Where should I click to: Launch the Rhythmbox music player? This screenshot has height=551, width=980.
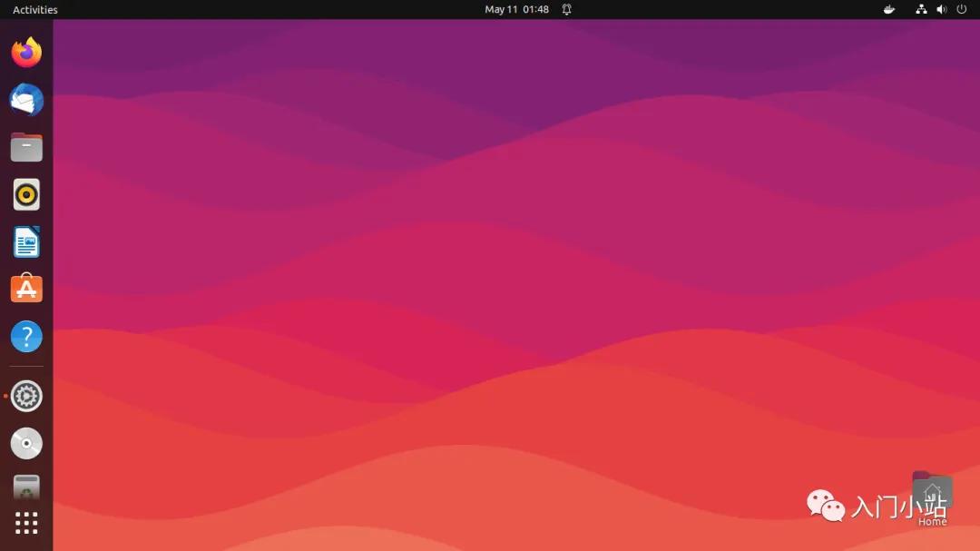coord(26,194)
